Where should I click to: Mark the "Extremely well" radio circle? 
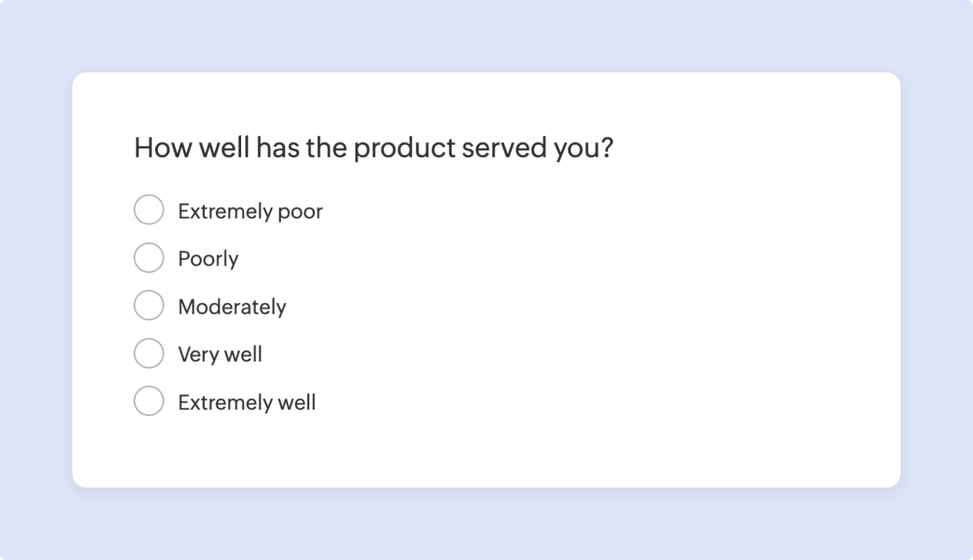pos(148,401)
